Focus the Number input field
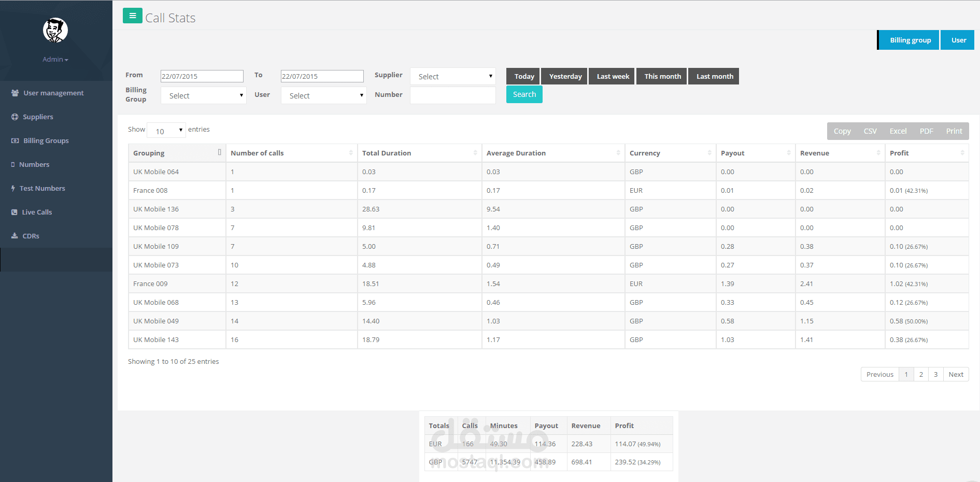The height and width of the screenshot is (482, 980). 453,95
